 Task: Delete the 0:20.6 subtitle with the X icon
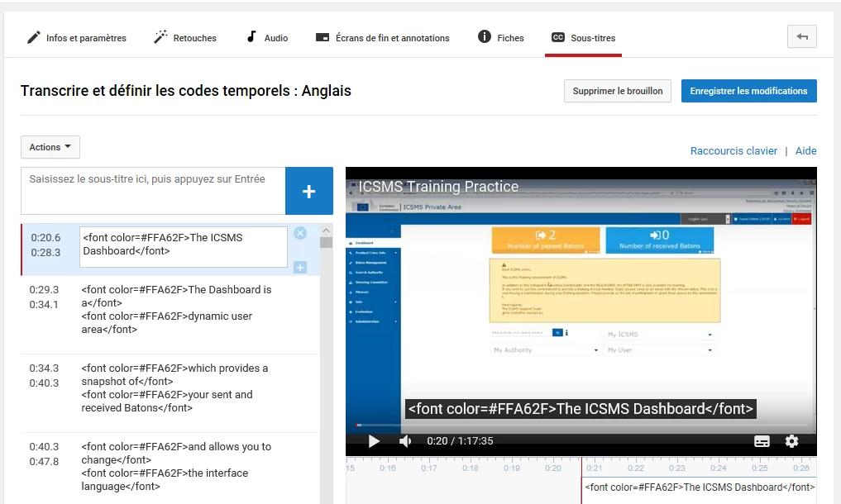point(300,233)
